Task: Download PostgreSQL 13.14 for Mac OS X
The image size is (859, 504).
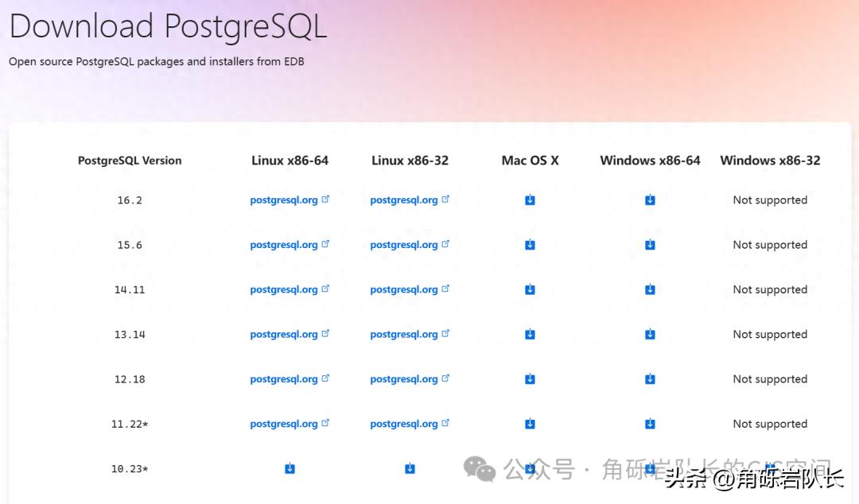Action: pyautogui.click(x=530, y=334)
